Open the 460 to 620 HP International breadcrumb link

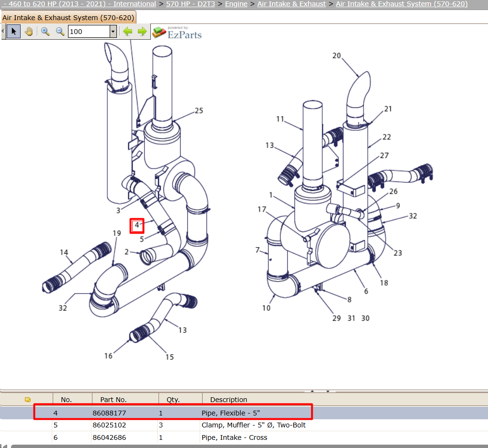[x=79, y=4]
